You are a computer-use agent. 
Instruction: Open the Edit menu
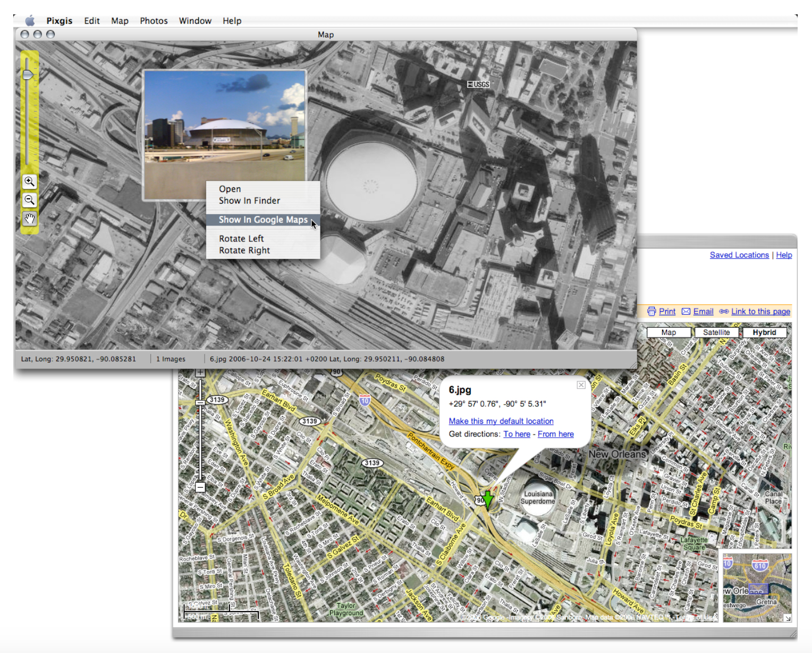click(x=92, y=21)
